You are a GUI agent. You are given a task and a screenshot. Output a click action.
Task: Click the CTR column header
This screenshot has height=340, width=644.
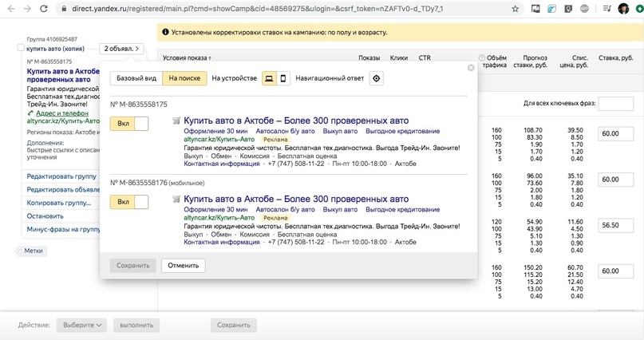(425, 58)
